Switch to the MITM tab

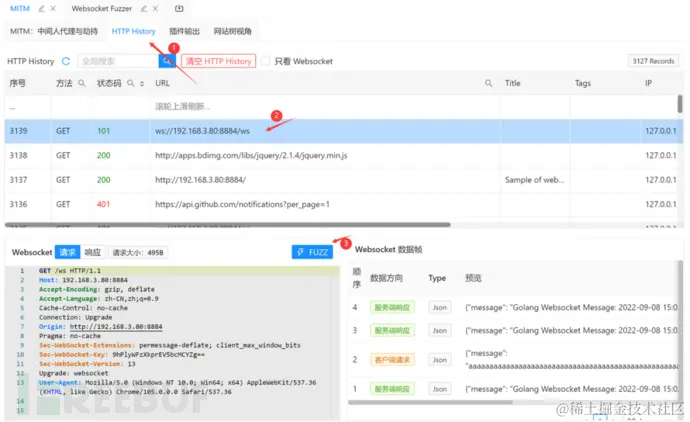tap(20, 8)
